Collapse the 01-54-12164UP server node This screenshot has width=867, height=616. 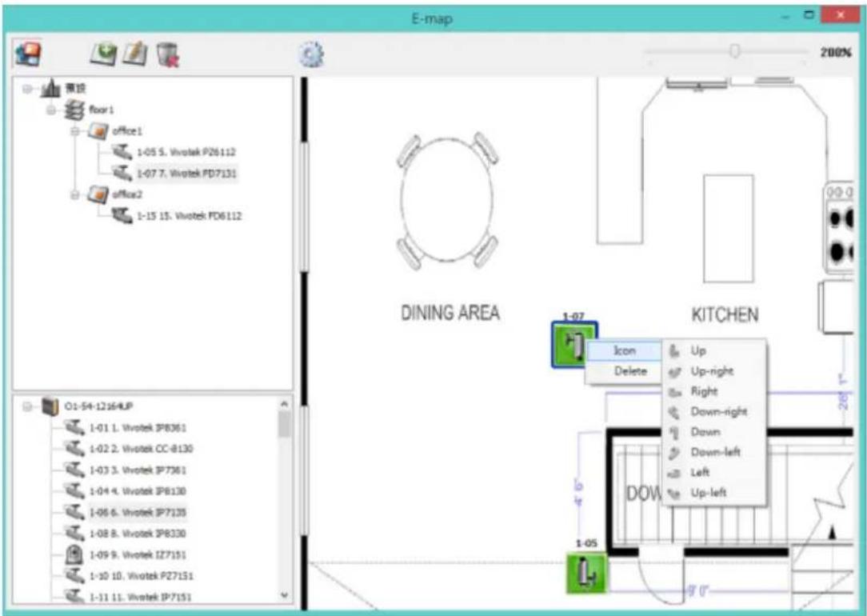tap(27, 407)
